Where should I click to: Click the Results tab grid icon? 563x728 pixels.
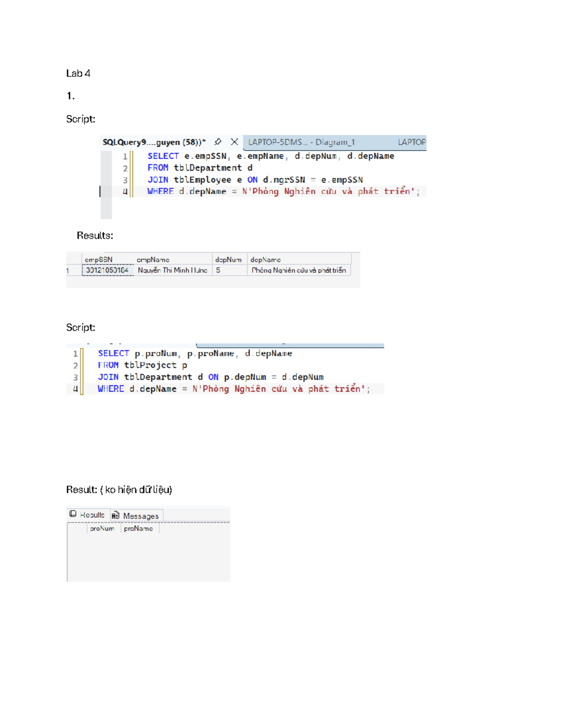pyautogui.click(x=73, y=514)
